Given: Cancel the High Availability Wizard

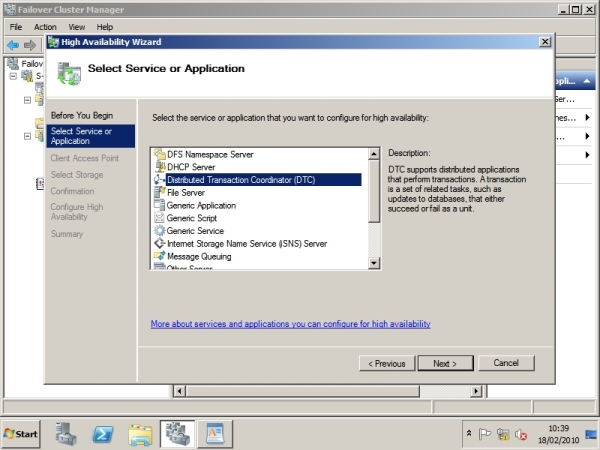Looking at the screenshot, I should point(506,363).
